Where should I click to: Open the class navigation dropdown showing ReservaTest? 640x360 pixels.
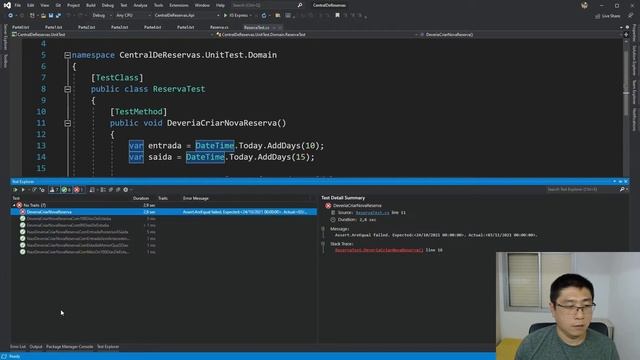[317, 35]
